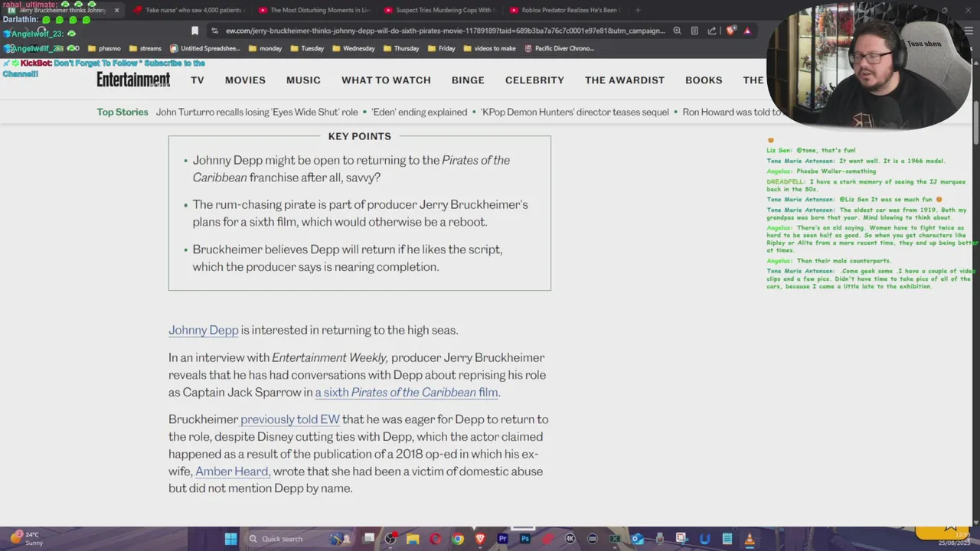The image size is (980, 551).
Task: Open the streams bookmarks folder
Action: [x=145, y=48]
